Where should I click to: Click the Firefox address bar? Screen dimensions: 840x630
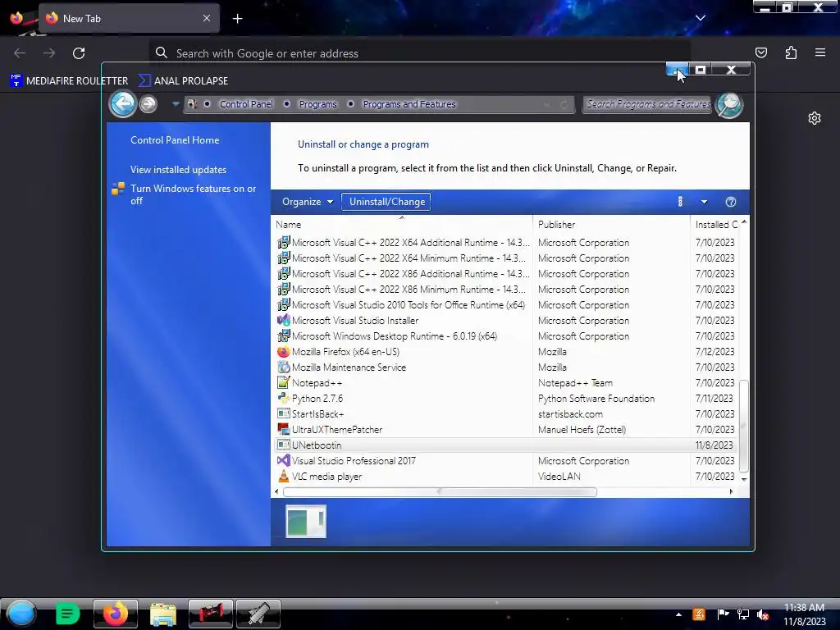[419, 53]
